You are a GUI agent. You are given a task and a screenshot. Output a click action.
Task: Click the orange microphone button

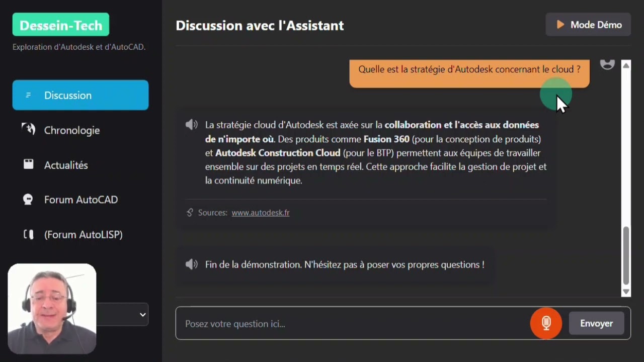pyautogui.click(x=546, y=323)
